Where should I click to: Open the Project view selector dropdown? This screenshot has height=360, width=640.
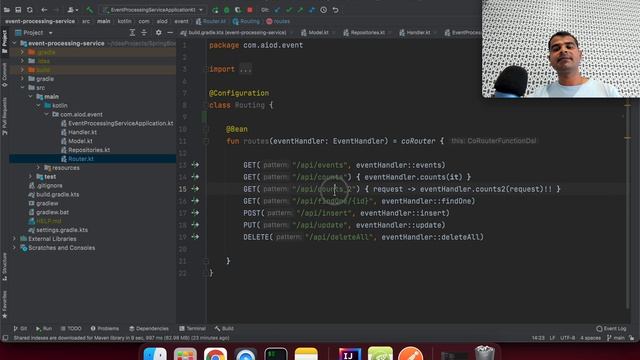click(34, 33)
